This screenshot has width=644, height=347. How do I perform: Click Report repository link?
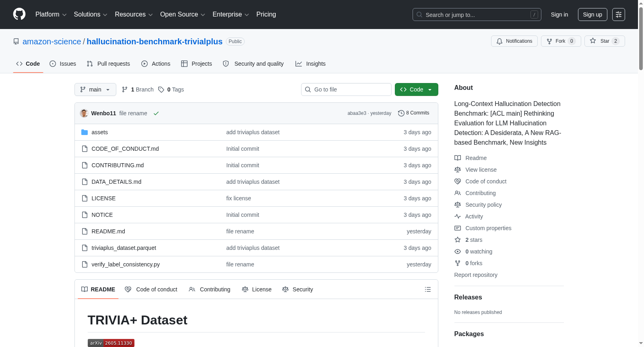[x=476, y=275]
